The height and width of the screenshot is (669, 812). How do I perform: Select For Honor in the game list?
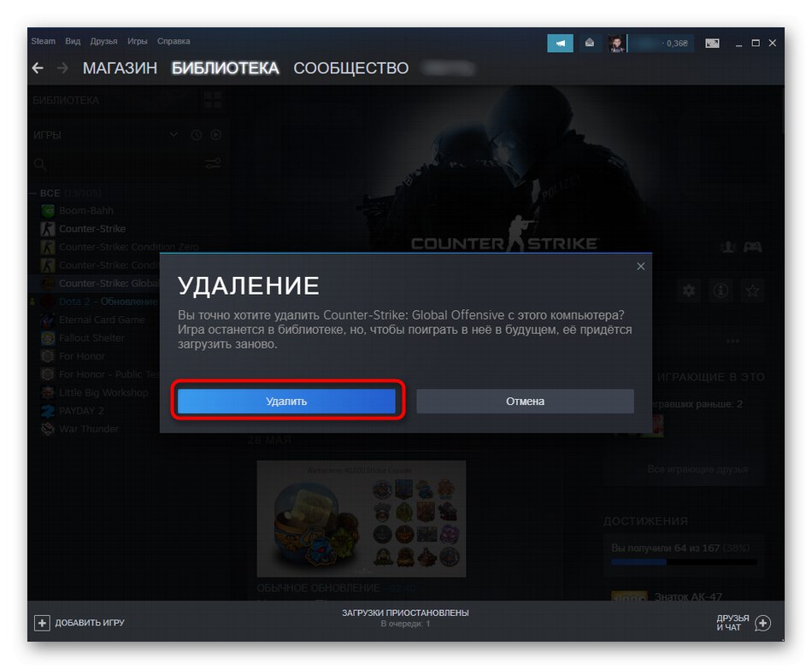click(x=82, y=356)
